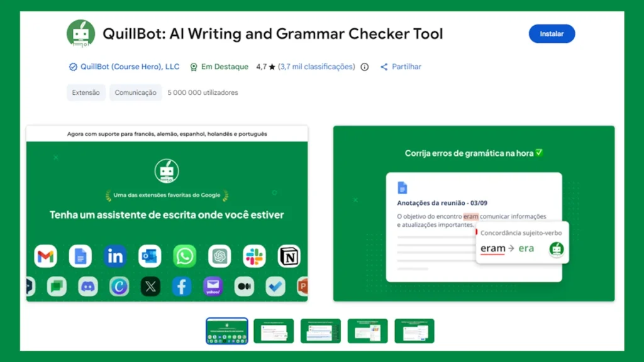644x362 pixels.
Task: Show the second screenshot thumbnail
Action: click(x=274, y=331)
